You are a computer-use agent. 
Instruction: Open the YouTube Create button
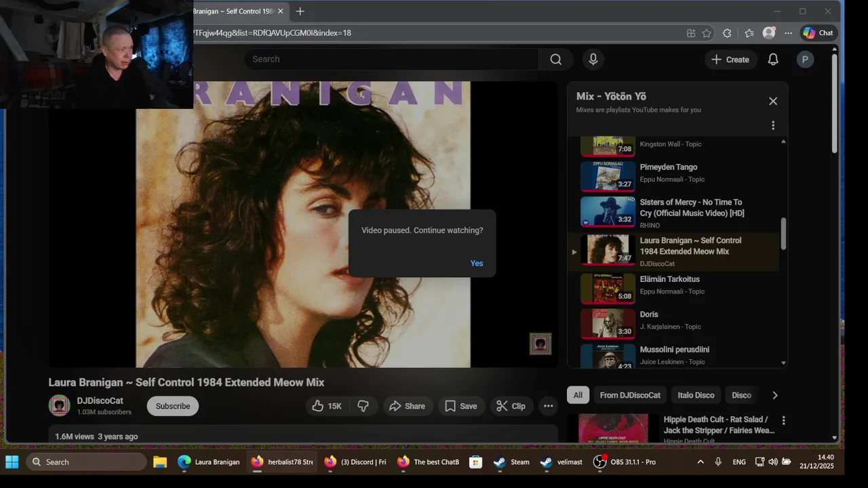[730, 60]
